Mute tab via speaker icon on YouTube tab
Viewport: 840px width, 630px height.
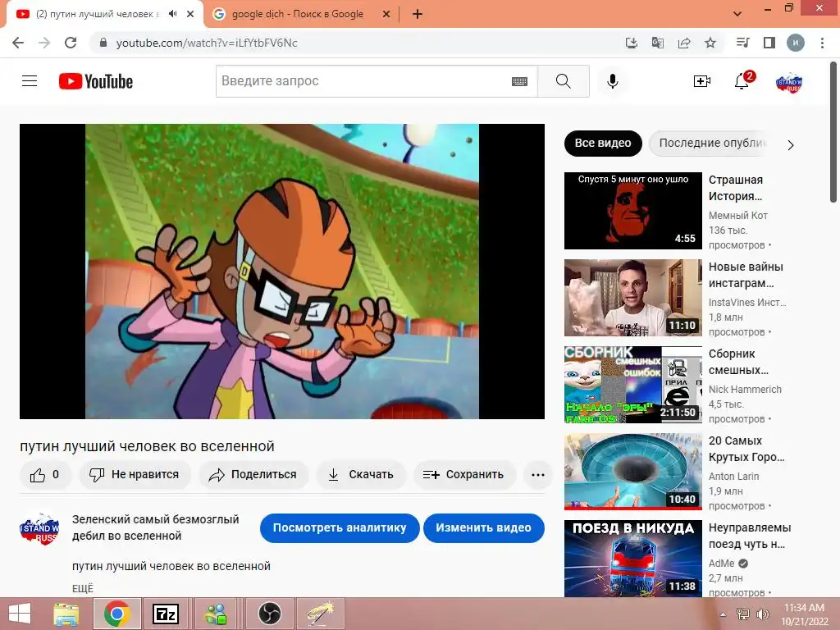[172, 14]
